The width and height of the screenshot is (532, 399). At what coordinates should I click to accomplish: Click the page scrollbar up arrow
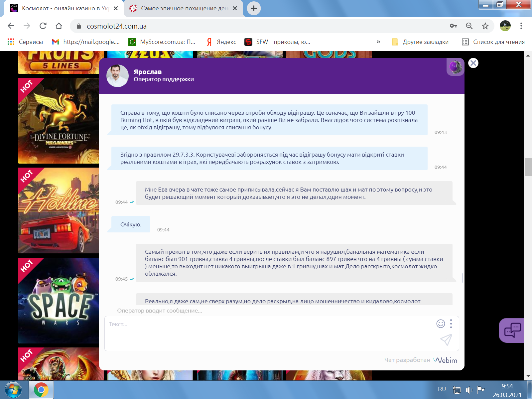[x=528, y=56]
